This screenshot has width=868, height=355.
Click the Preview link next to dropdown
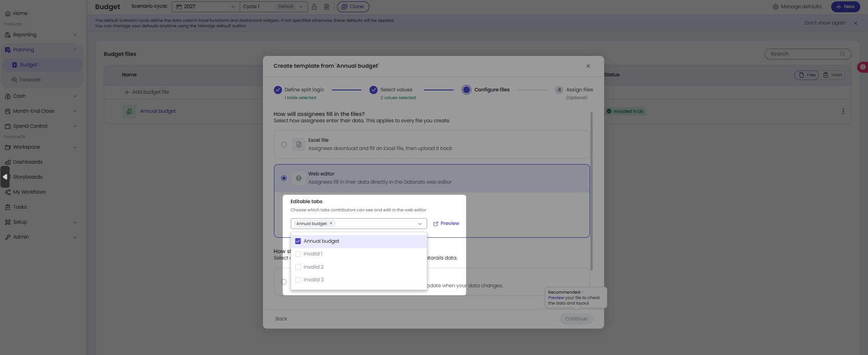[446, 224]
